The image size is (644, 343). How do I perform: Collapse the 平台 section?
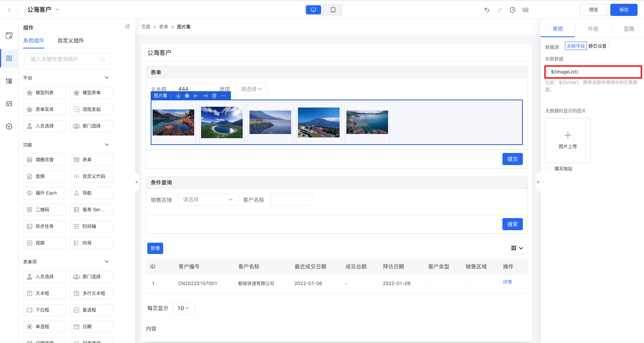click(107, 78)
